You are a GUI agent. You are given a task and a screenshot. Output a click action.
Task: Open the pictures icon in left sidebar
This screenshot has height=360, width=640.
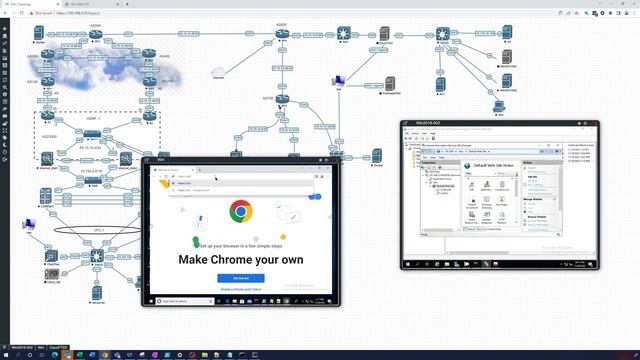tap(4, 58)
